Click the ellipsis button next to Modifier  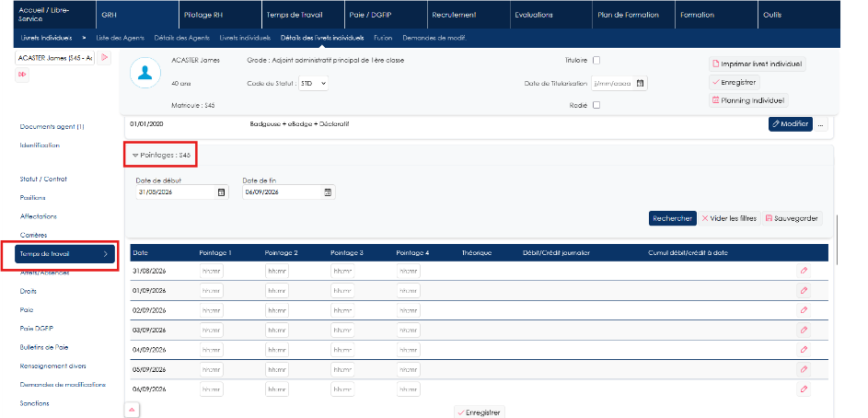pos(820,124)
